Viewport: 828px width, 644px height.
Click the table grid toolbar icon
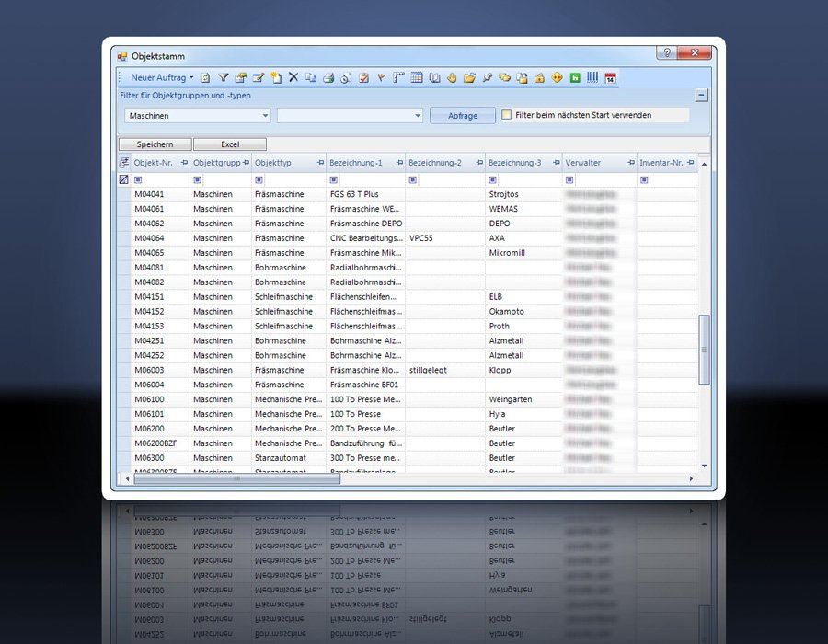tap(417, 77)
